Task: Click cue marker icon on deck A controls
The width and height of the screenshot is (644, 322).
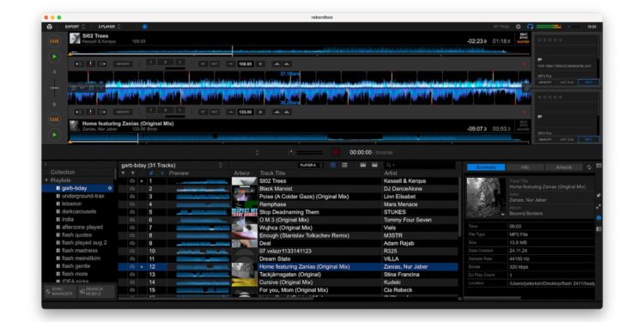Action: click(x=91, y=64)
